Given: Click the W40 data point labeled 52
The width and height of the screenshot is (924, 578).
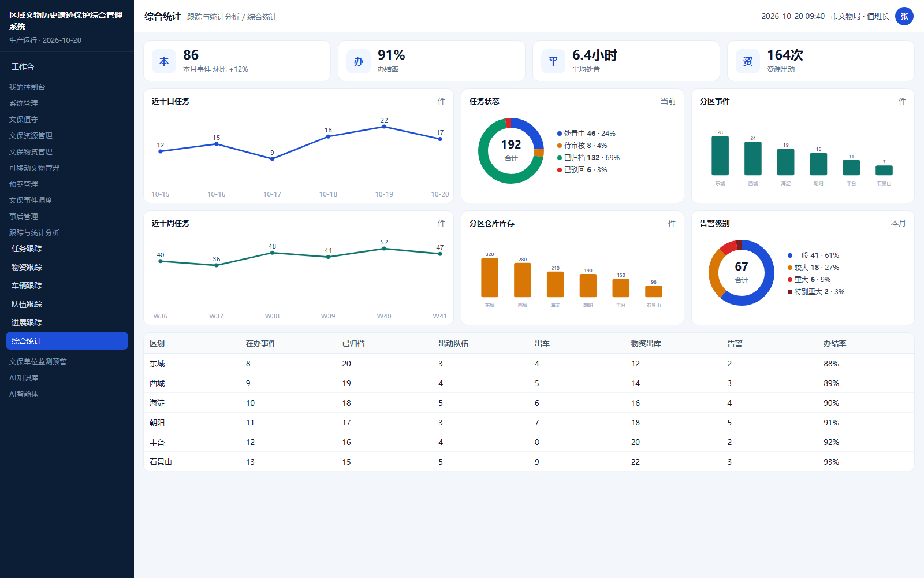Looking at the screenshot, I should 384,249.
